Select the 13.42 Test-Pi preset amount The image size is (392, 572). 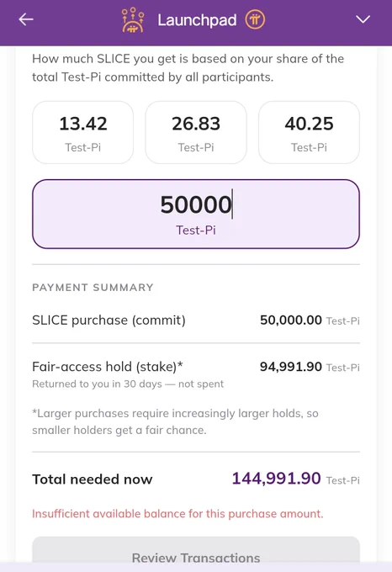82,132
